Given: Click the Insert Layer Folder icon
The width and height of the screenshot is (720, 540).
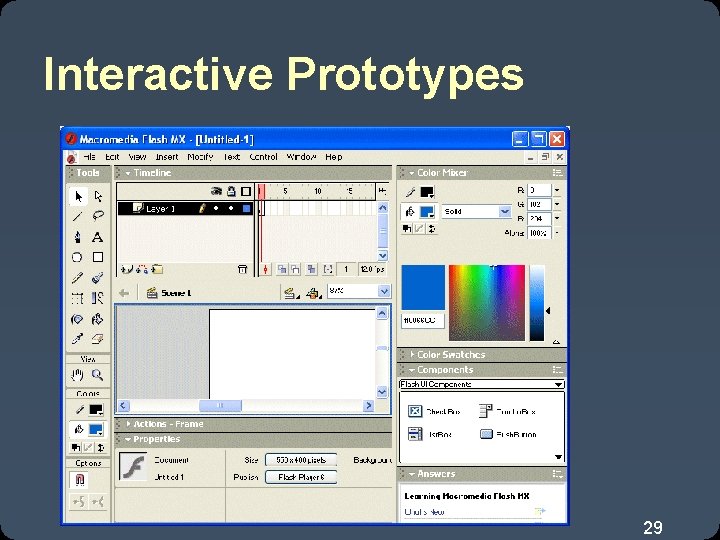Looking at the screenshot, I should [158, 270].
